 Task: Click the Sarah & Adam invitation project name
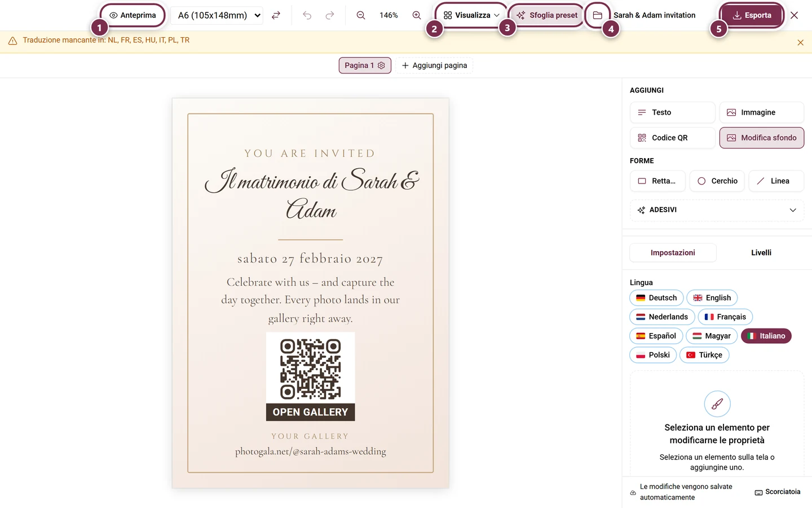point(654,15)
